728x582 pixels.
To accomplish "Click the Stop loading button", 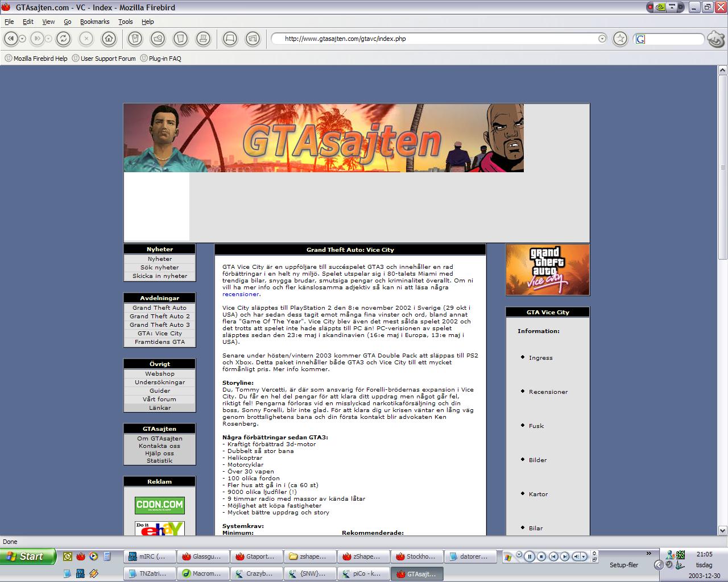I will [x=86, y=39].
